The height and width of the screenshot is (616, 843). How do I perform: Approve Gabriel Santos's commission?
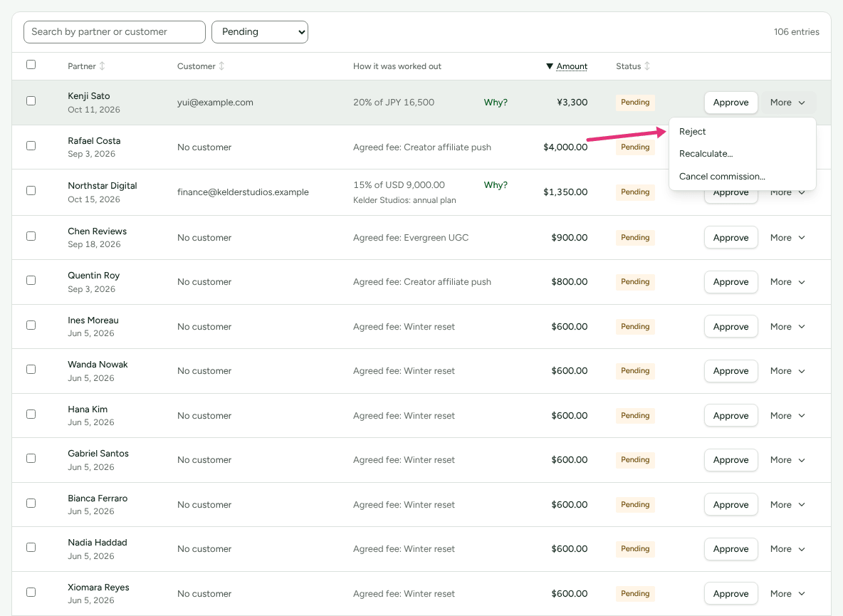coord(731,460)
